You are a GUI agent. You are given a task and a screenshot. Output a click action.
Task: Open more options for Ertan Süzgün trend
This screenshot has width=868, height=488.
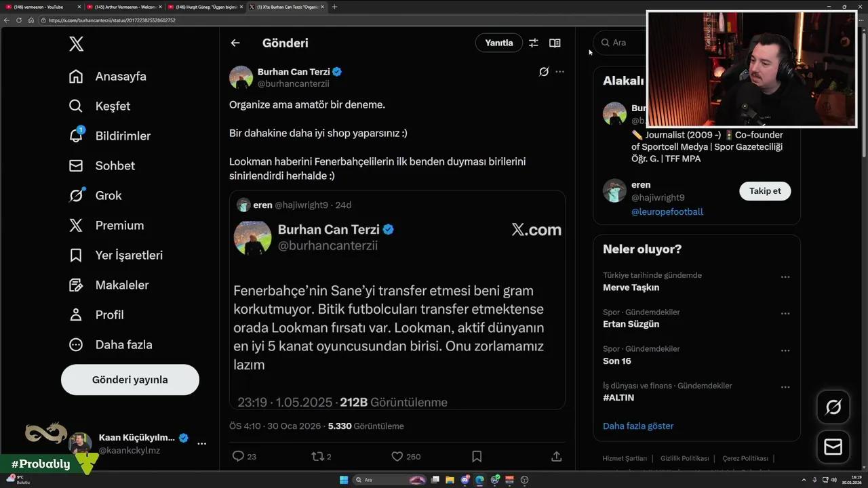point(785,314)
